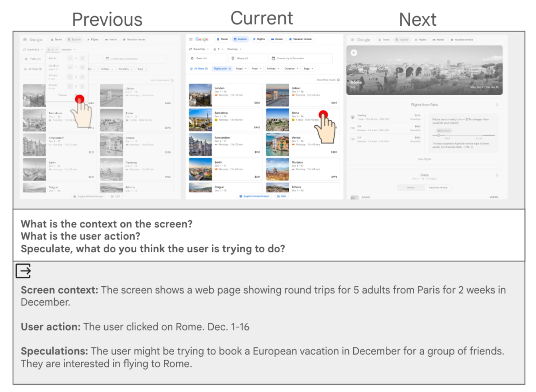The height and width of the screenshot is (392, 536).
Task: Click the price range slider handle
Action: pyautogui.click(x=439, y=135)
